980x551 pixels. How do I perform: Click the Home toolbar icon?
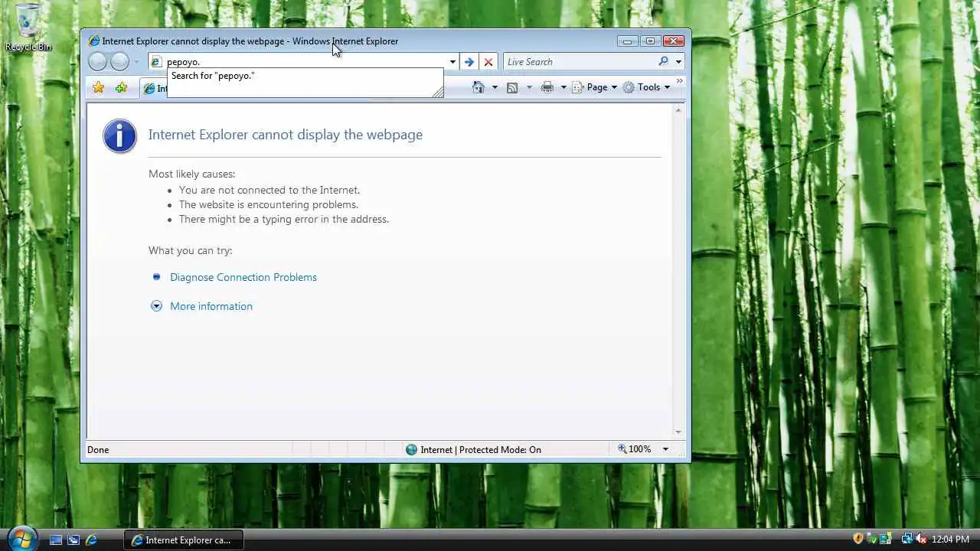pyautogui.click(x=479, y=87)
